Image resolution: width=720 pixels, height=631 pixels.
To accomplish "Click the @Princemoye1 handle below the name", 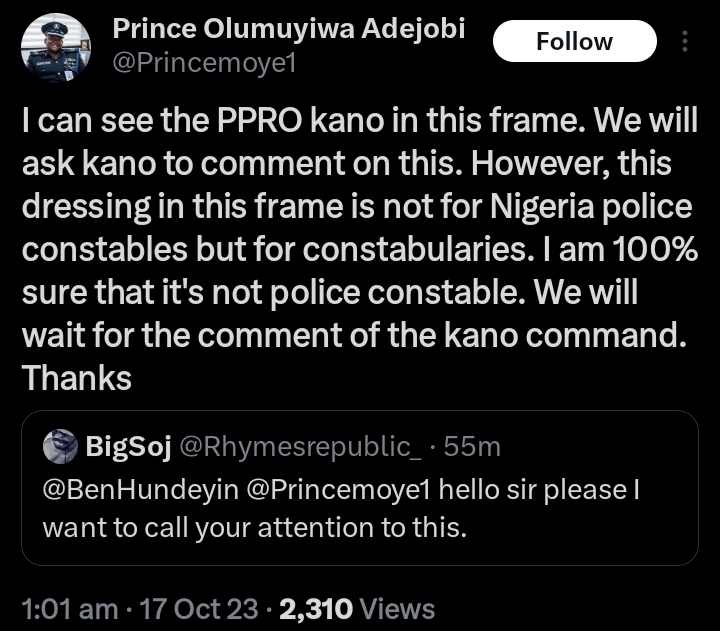I will click(x=203, y=64).
